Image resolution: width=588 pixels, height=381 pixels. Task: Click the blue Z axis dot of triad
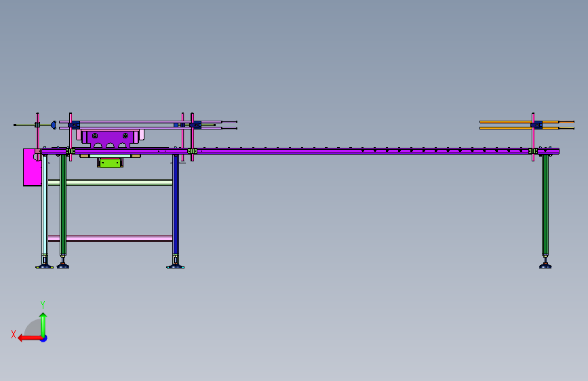point(44,338)
